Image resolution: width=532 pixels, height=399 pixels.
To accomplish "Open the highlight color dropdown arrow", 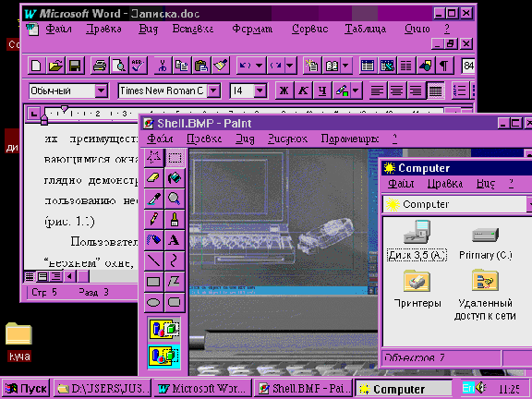I will (355, 91).
